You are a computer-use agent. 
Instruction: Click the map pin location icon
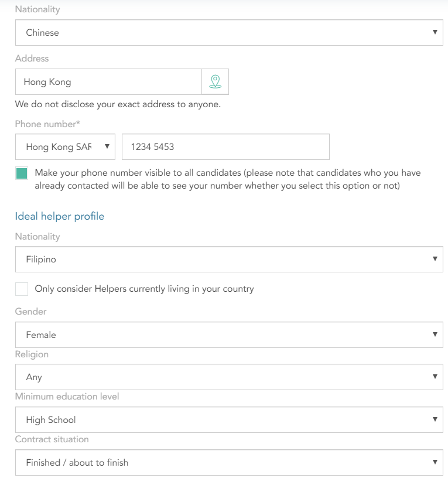pos(215,81)
